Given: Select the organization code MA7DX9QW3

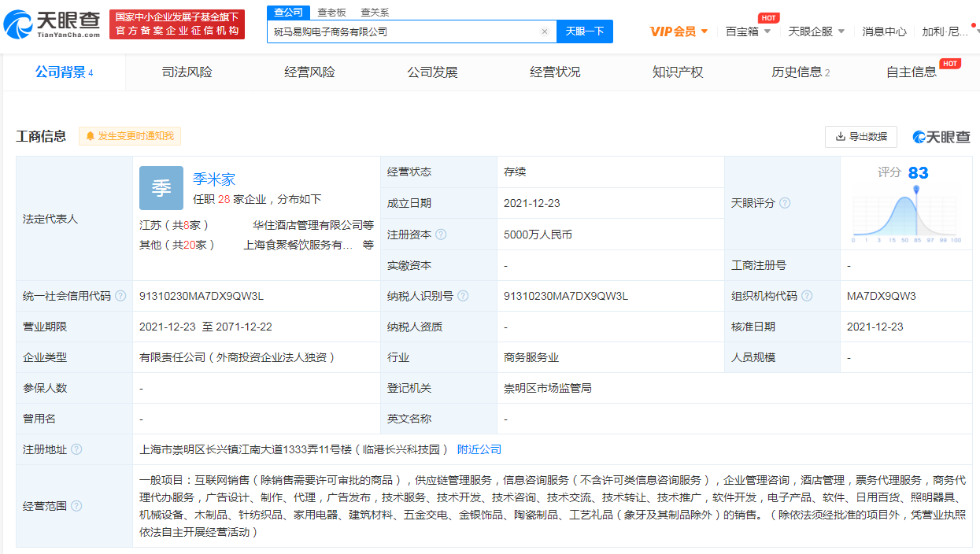Looking at the screenshot, I should (x=882, y=297).
